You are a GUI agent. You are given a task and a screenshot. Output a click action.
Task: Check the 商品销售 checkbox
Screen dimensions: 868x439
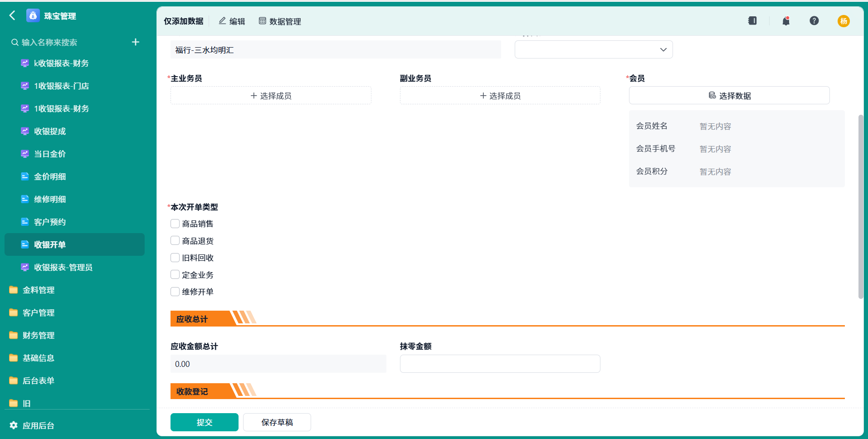click(x=175, y=224)
